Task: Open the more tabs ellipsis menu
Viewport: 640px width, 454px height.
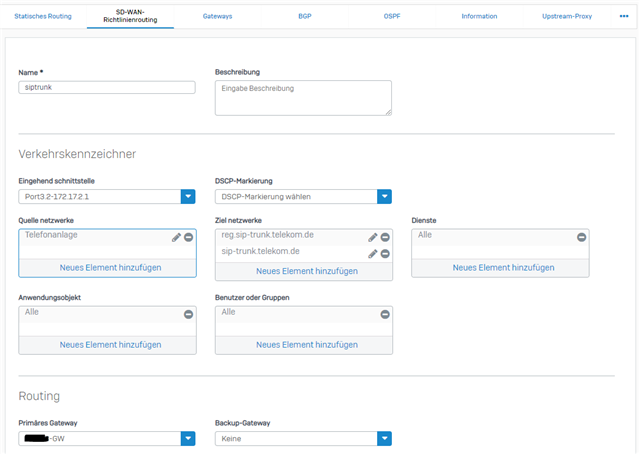Action: (x=624, y=16)
